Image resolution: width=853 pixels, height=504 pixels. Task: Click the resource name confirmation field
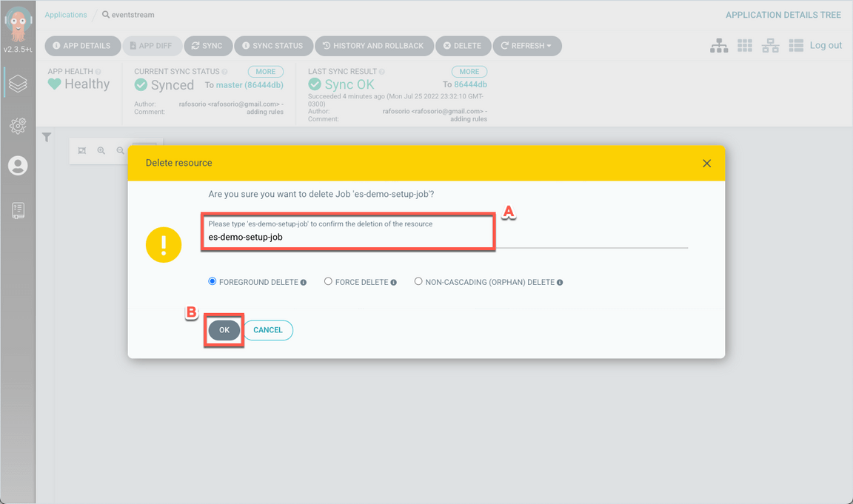[444, 238]
